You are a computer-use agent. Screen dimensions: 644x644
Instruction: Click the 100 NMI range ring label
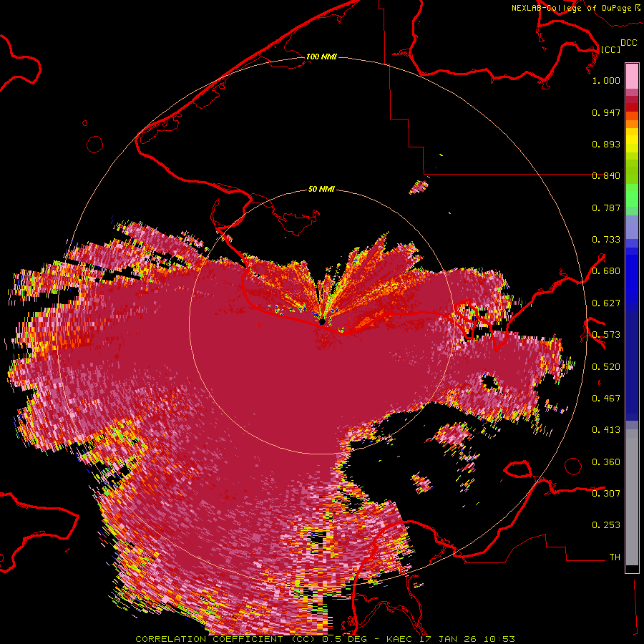[x=321, y=57]
